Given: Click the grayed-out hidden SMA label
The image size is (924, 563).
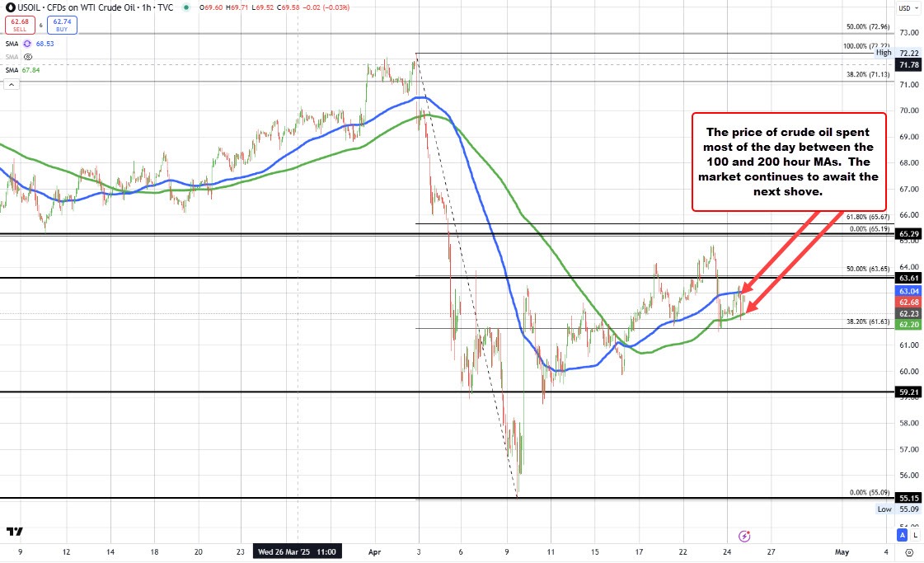Looking at the screenshot, I should (x=12, y=57).
